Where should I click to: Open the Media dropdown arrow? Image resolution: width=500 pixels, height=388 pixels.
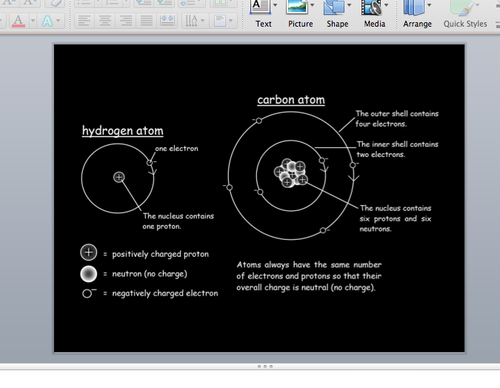(x=387, y=5)
